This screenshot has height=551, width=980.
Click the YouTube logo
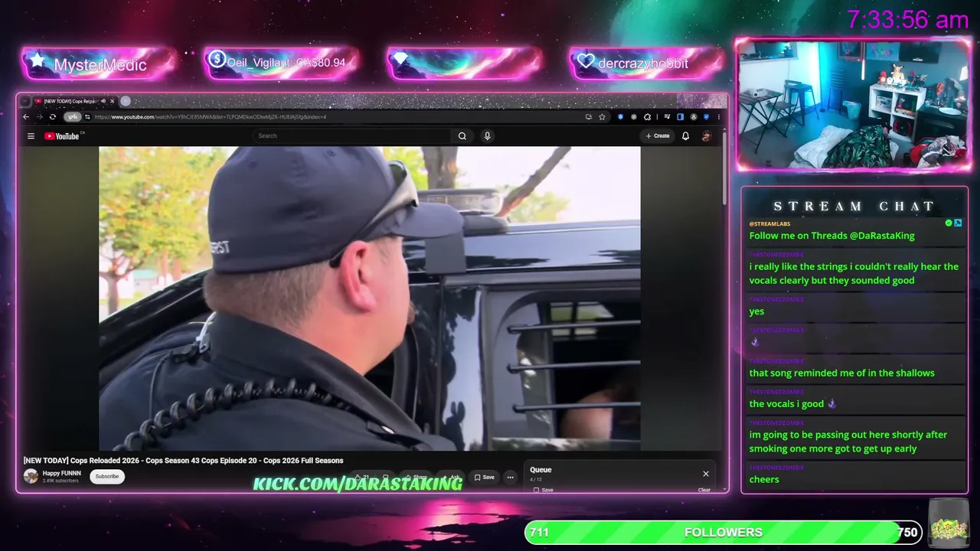coord(62,136)
